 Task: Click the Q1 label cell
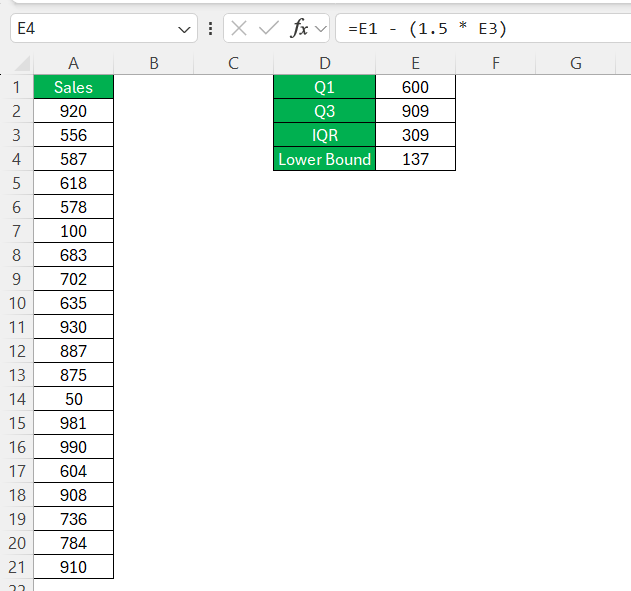click(x=324, y=87)
